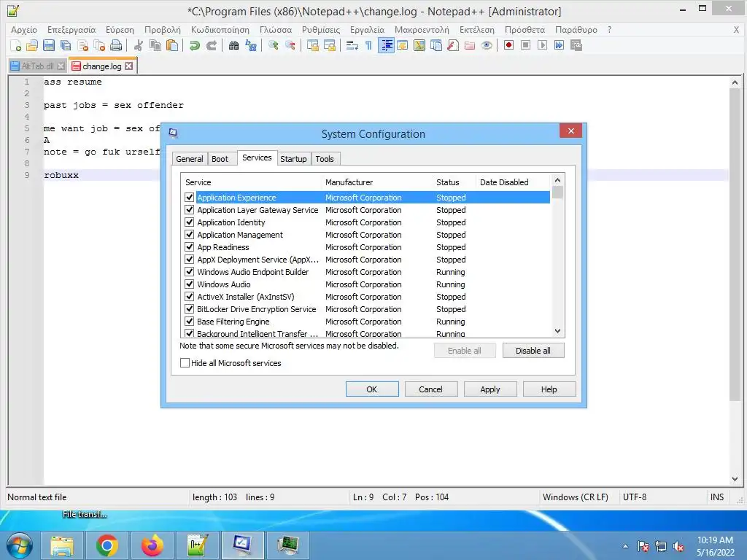Image resolution: width=747 pixels, height=560 pixels.
Task: Click the Print toolbar icon
Action: 116,45
